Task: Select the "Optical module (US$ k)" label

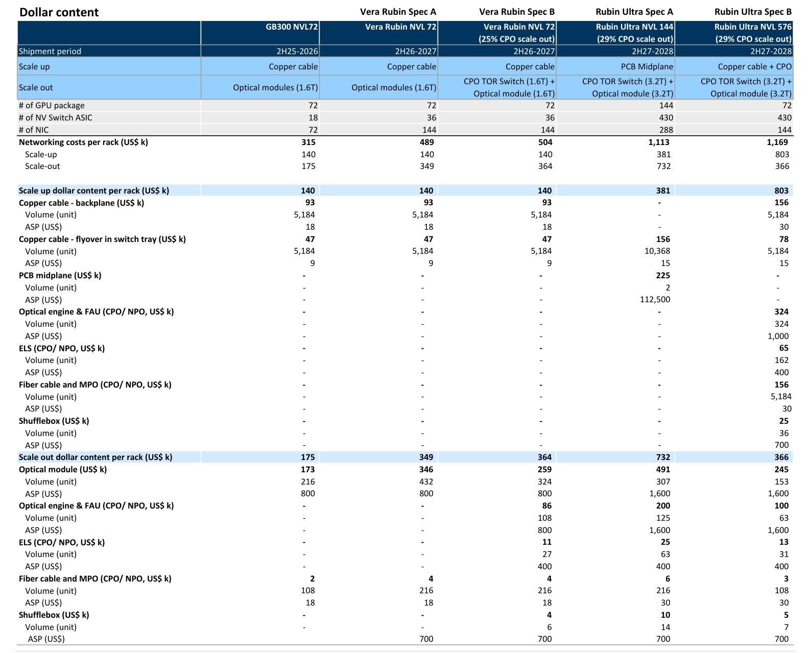Action: tap(63, 469)
